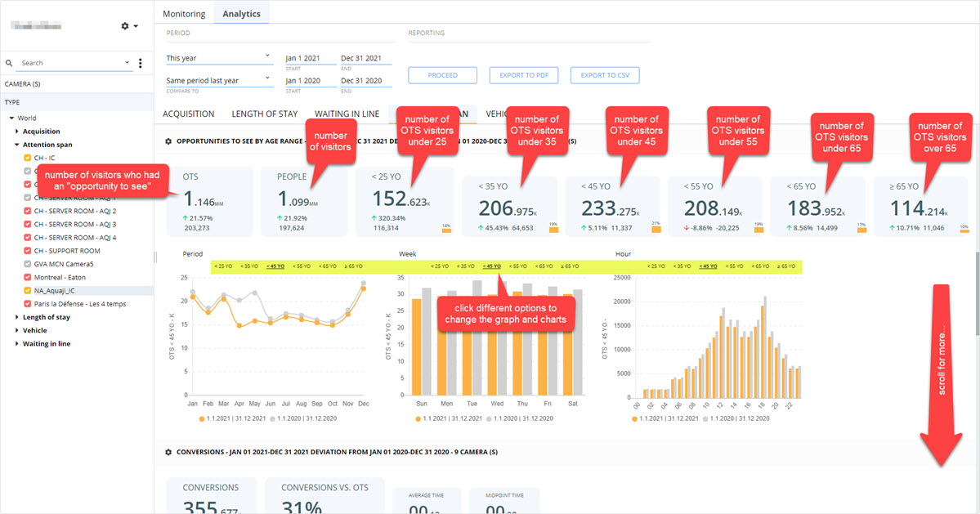Click the Jan 1 2021 start date field
This screenshot has width=980, height=514.
click(x=311, y=58)
